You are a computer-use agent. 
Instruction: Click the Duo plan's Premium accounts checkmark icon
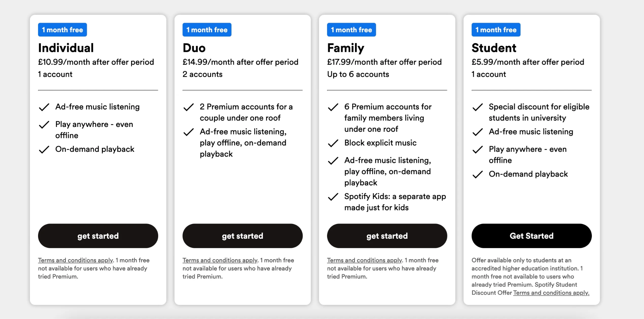[x=189, y=107]
